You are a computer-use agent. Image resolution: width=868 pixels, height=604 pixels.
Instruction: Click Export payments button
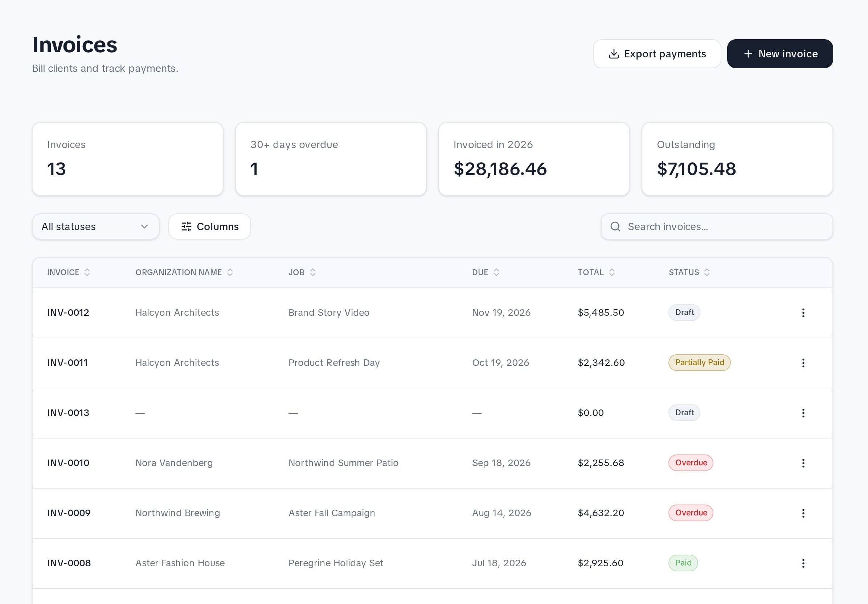click(x=657, y=54)
